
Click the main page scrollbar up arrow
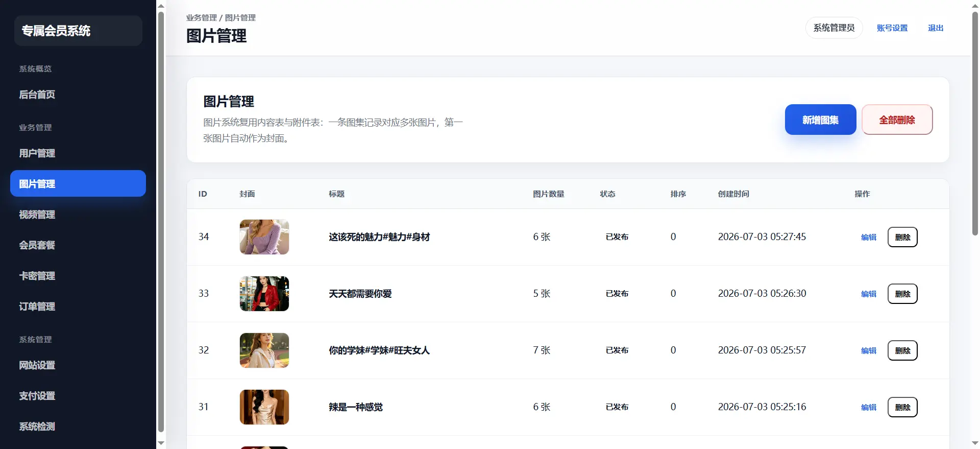click(x=975, y=6)
